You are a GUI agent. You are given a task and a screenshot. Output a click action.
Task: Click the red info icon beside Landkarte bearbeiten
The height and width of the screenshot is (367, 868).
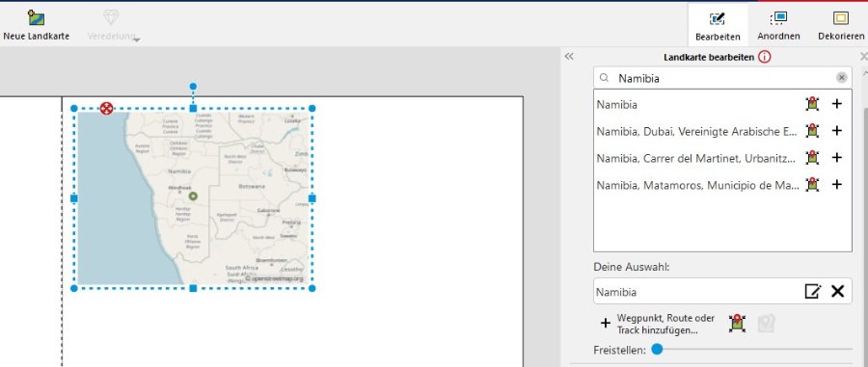765,57
